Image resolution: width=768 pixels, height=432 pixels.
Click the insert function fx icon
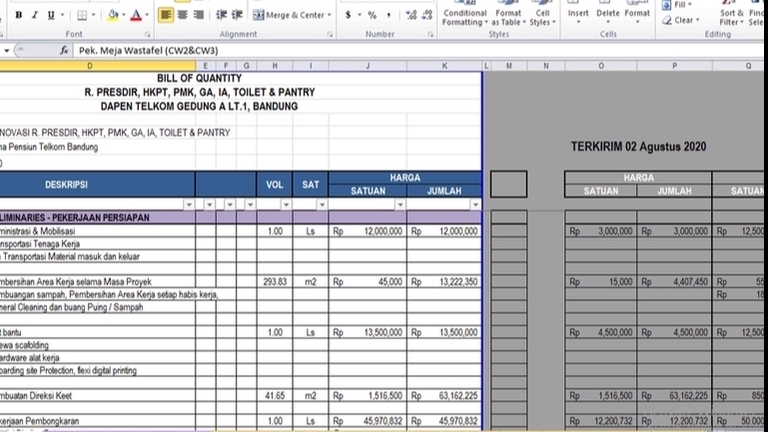tap(66, 50)
